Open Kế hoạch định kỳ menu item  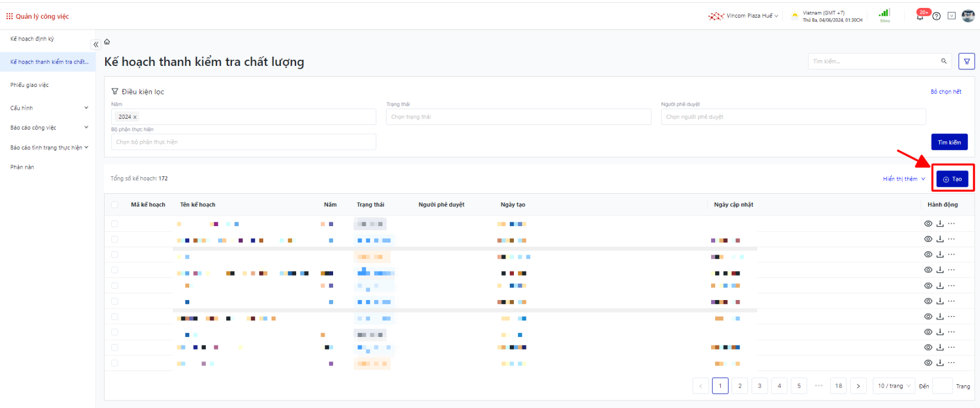point(32,39)
